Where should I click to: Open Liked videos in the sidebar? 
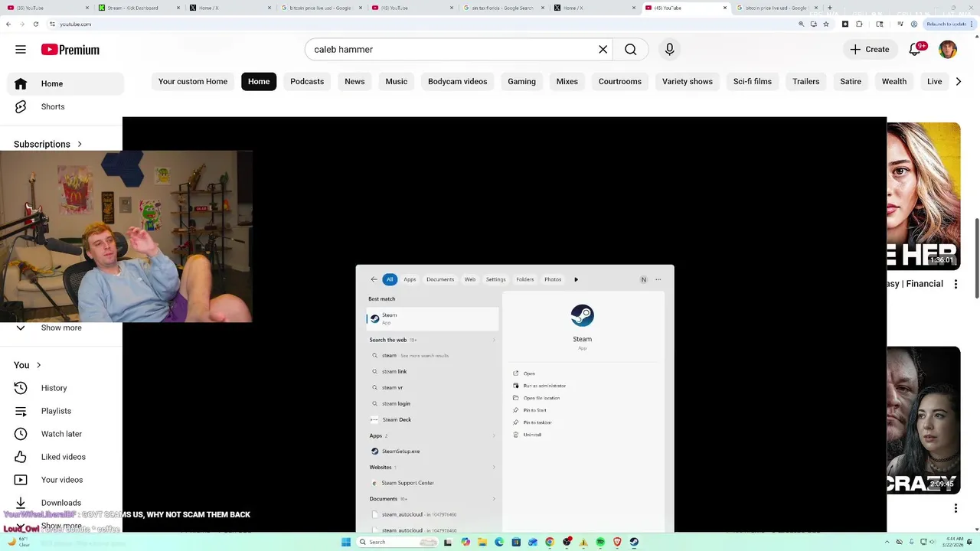[64, 457]
